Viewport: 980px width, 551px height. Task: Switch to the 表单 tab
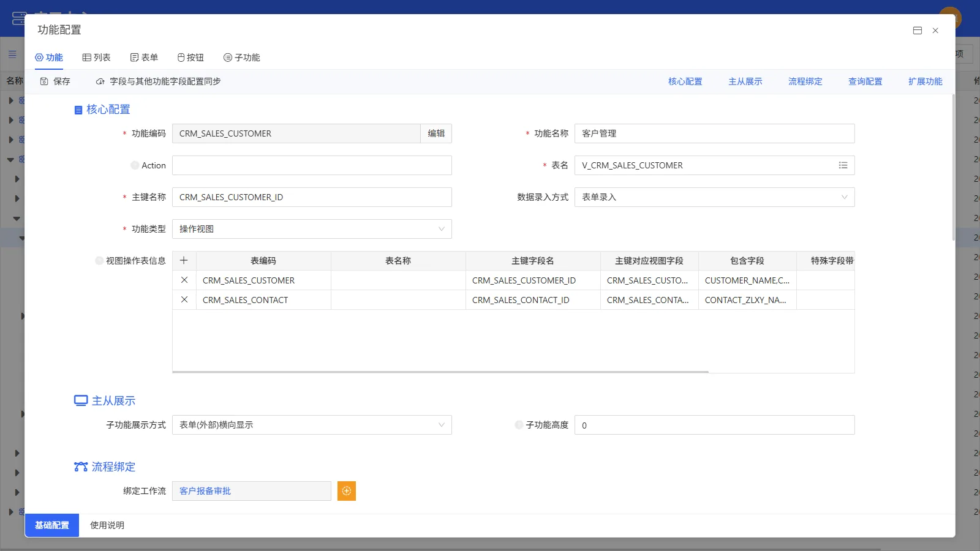144,58
